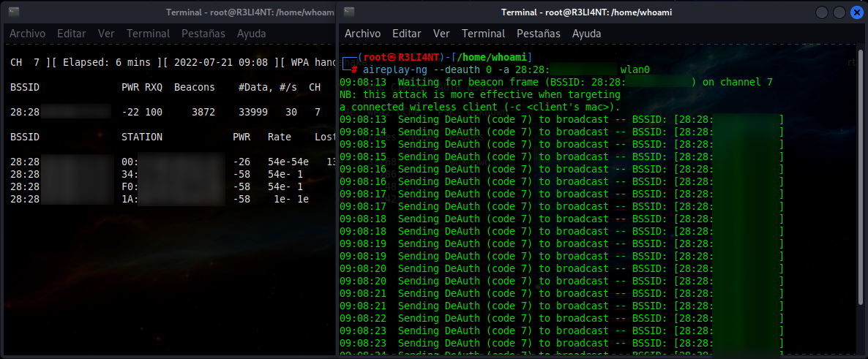This screenshot has height=359, width=868.
Task: Open Editar menu in the right terminal
Action: coord(407,34)
